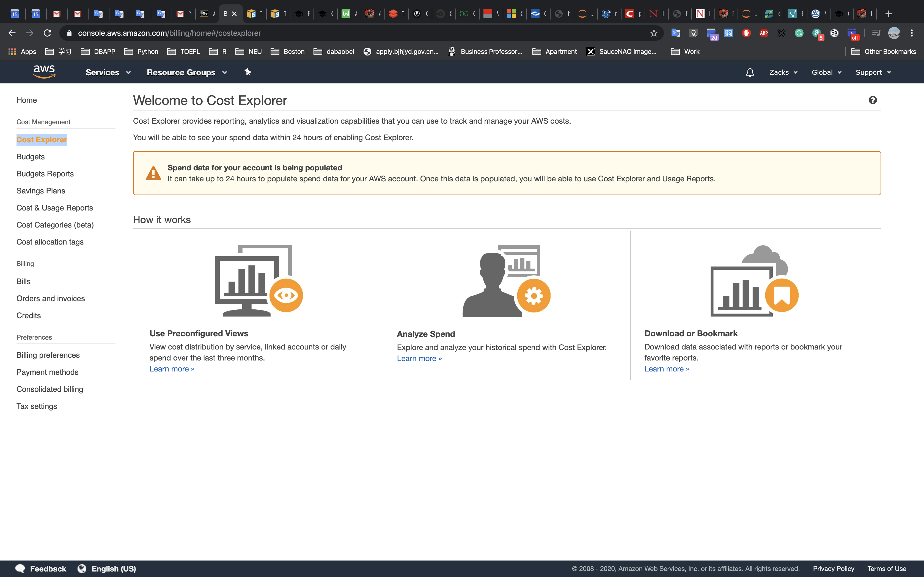Image resolution: width=924 pixels, height=577 pixels.
Task: Expand the Resource Groups dropdown
Action: [x=187, y=73]
